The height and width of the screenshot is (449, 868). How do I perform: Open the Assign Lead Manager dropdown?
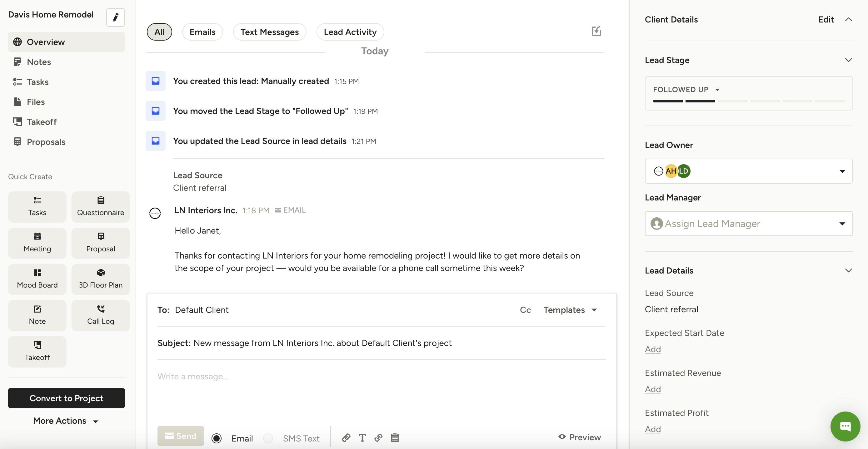[749, 224]
